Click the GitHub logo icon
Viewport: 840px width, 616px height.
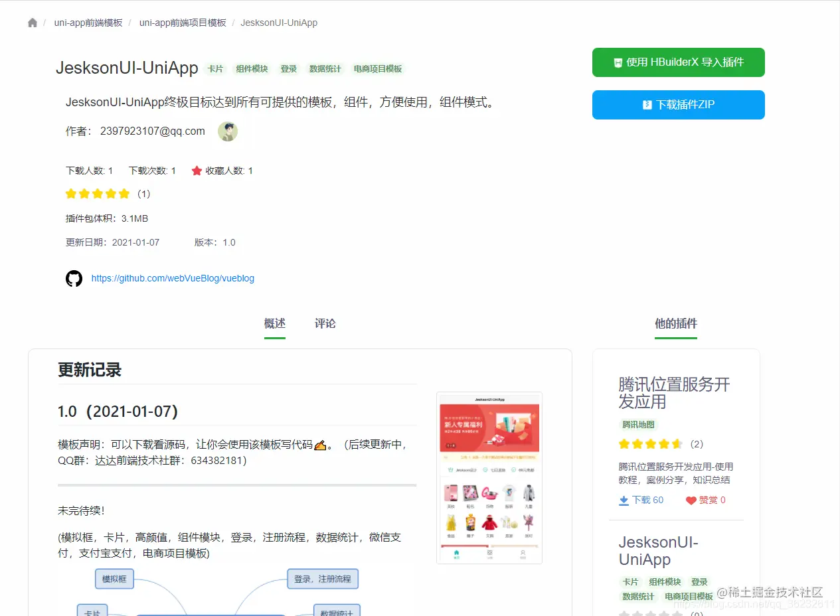(x=74, y=278)
